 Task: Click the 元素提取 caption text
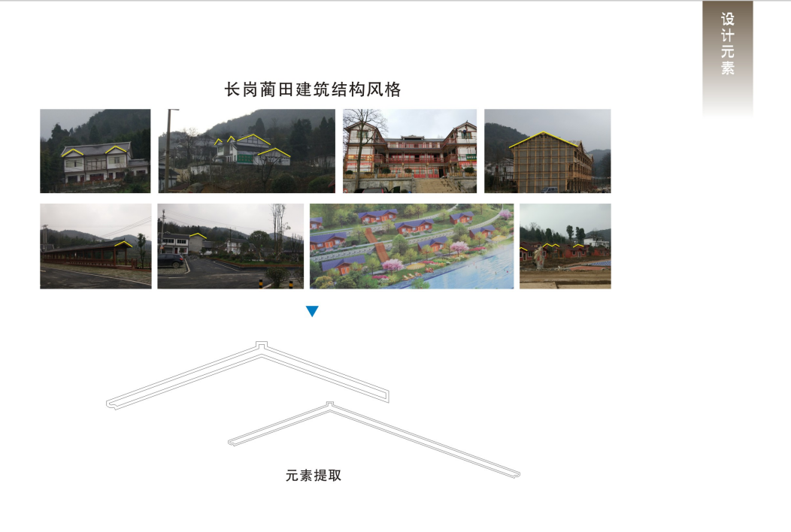click(314, 476)
